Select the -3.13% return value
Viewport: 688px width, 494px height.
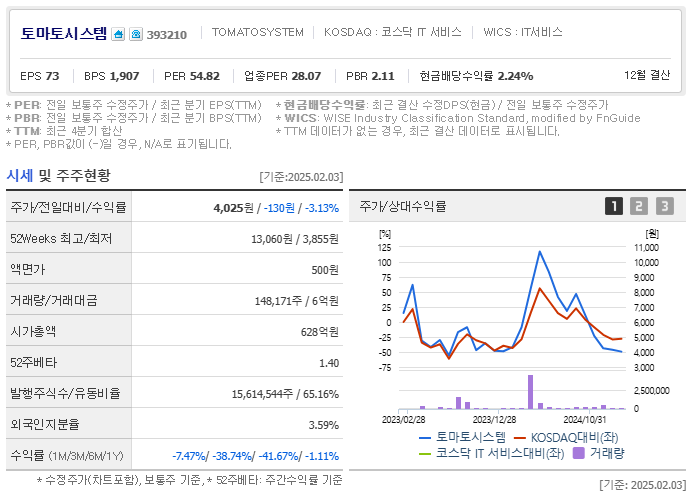click(322, 208)
